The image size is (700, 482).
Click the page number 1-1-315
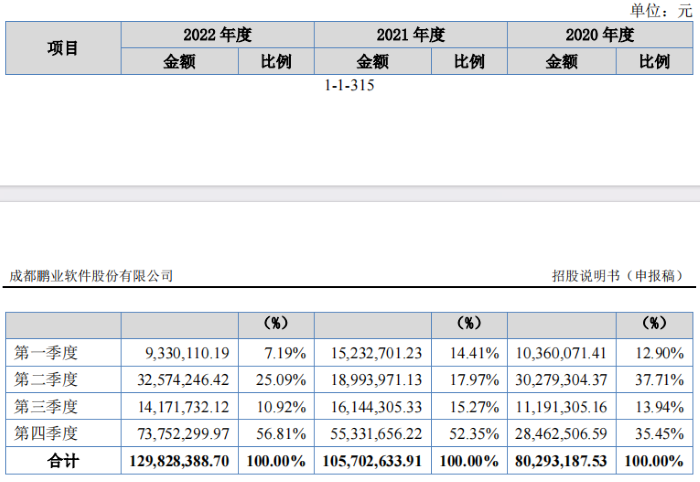click(349, 85)
